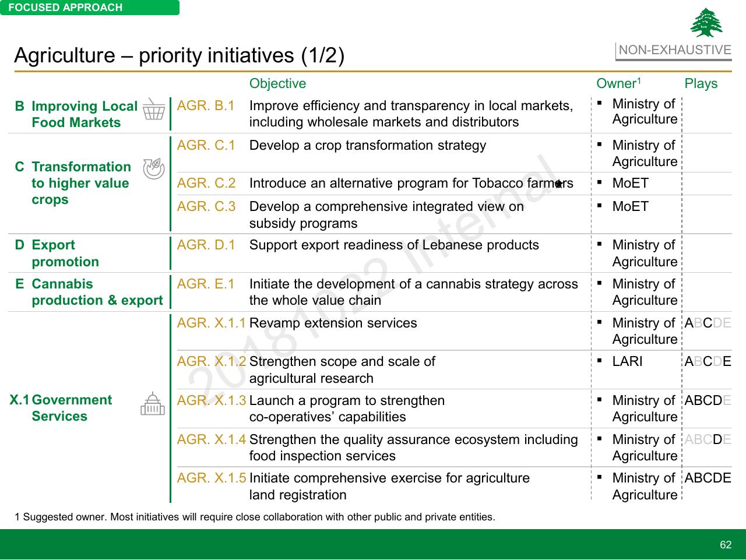
Task: Click the NON-EXHAUSTIVE label
Action: point(674,51)
